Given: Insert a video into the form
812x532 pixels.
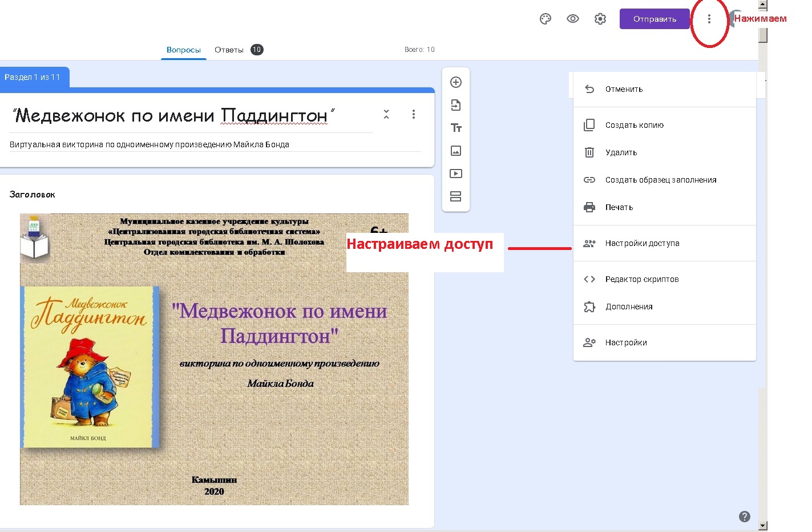Looking at the screenshot, I should tap(456, 174).
